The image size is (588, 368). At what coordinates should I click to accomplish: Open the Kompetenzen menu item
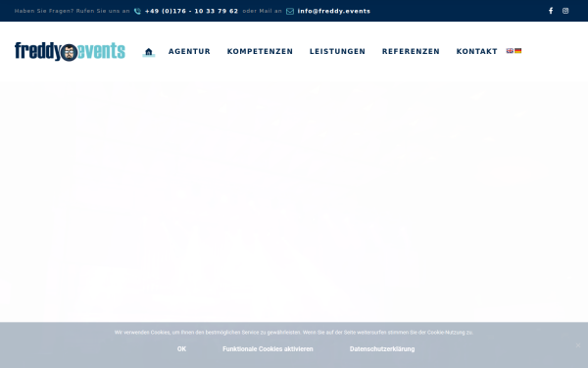point(260,51)
